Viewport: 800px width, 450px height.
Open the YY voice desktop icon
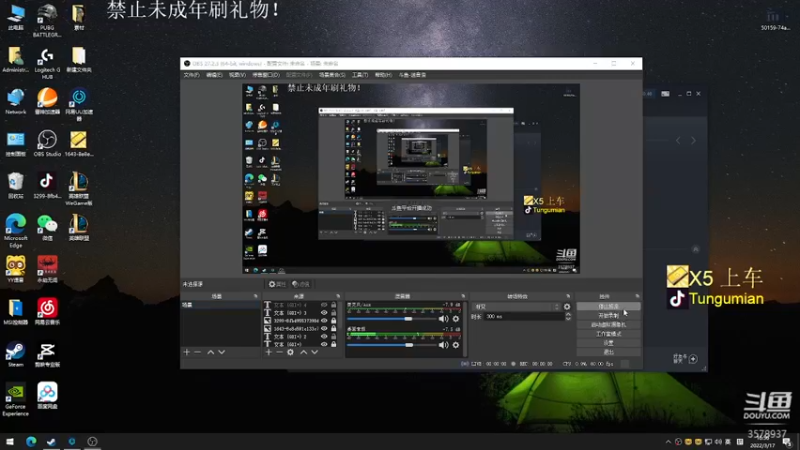[15, 269]
